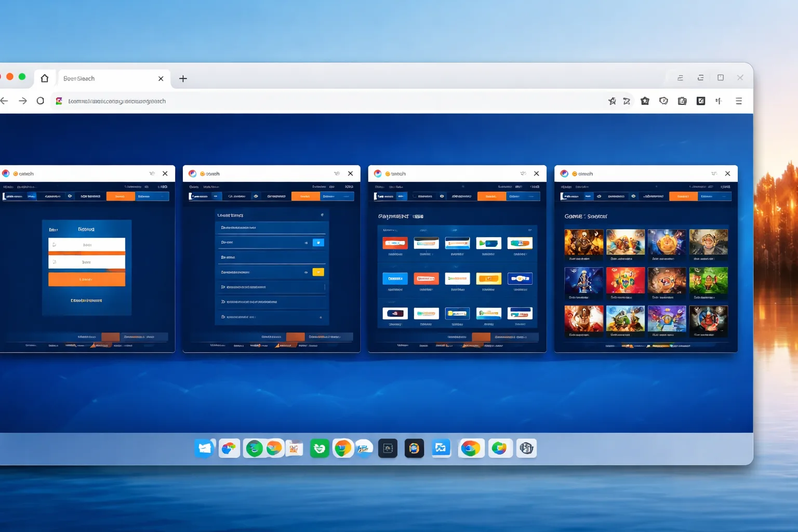Click second white input in login window
798x532 pixels.
click(87, 262)
